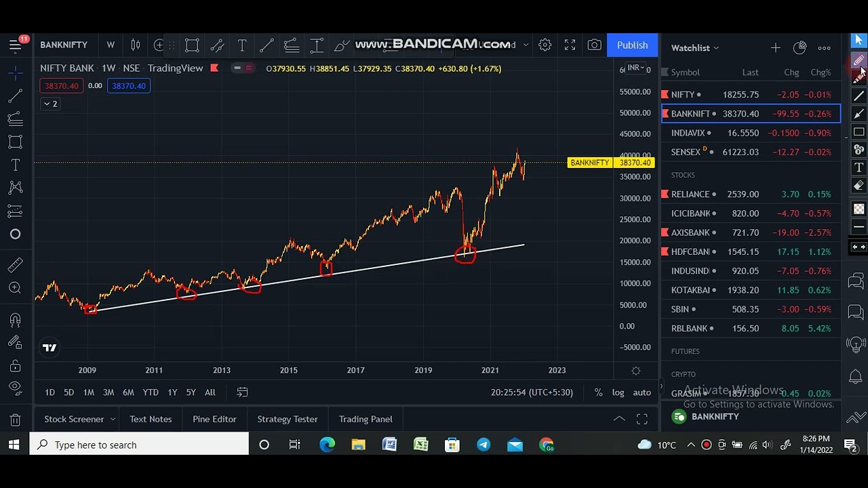The width and height of the screenshot is (868, 488).
Task: Click the blue buy price 38370.40 button
Action: coord(129,86)
